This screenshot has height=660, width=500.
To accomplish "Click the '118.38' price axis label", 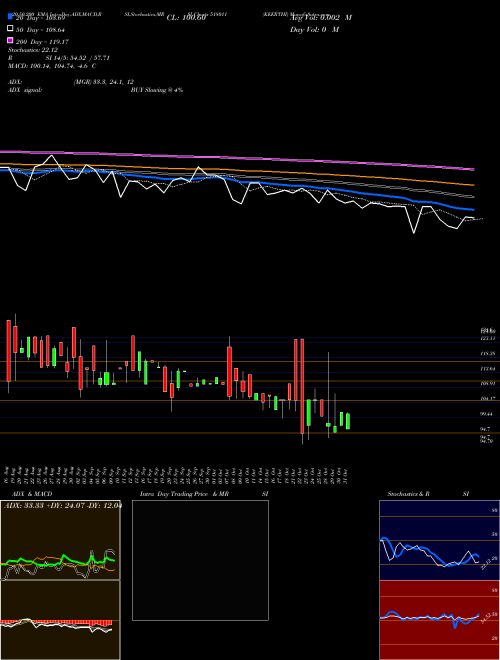I will tap(487, 354).
